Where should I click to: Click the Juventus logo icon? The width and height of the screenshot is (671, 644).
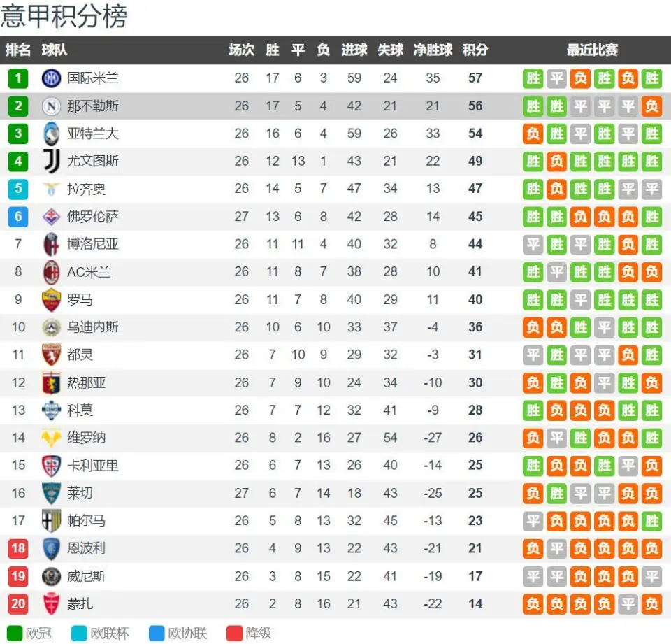[x=51, y=161]
